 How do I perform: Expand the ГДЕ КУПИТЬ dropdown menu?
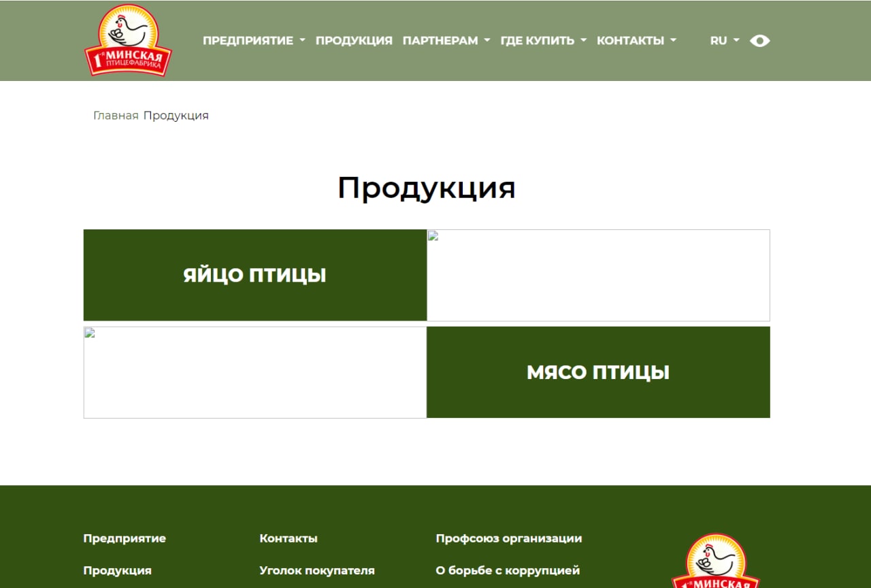tap(543, 41)
